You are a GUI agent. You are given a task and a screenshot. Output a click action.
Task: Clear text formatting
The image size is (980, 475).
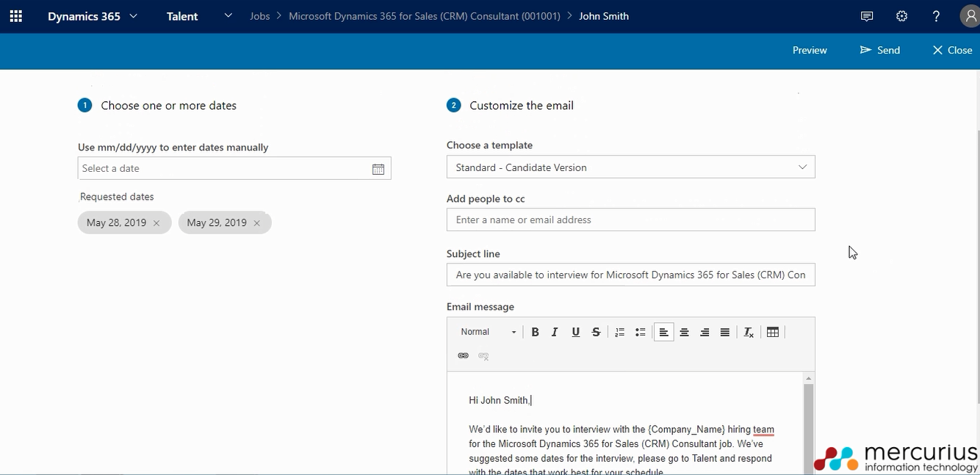749,332
